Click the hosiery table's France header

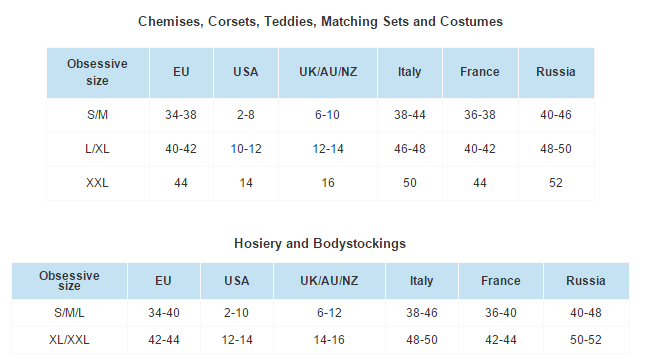click(500, 281)
